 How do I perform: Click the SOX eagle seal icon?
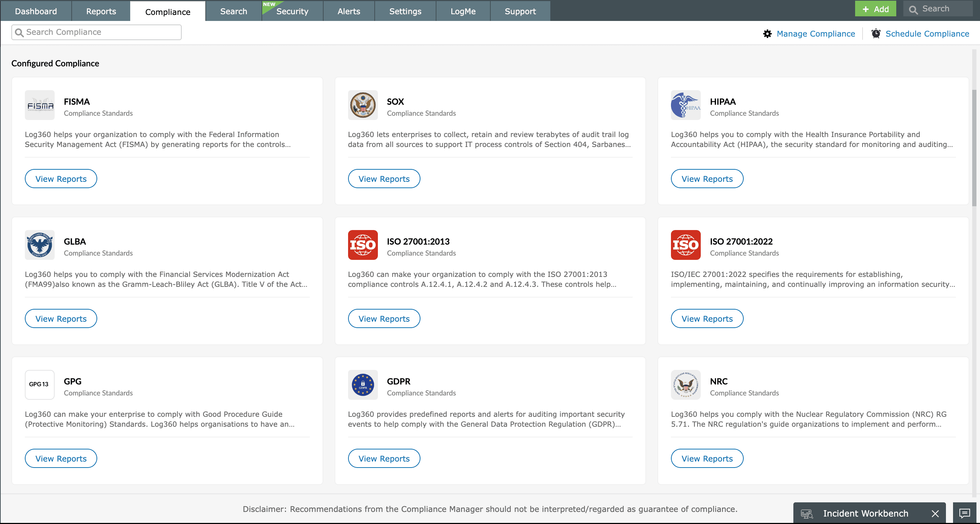tap(363, 105)
